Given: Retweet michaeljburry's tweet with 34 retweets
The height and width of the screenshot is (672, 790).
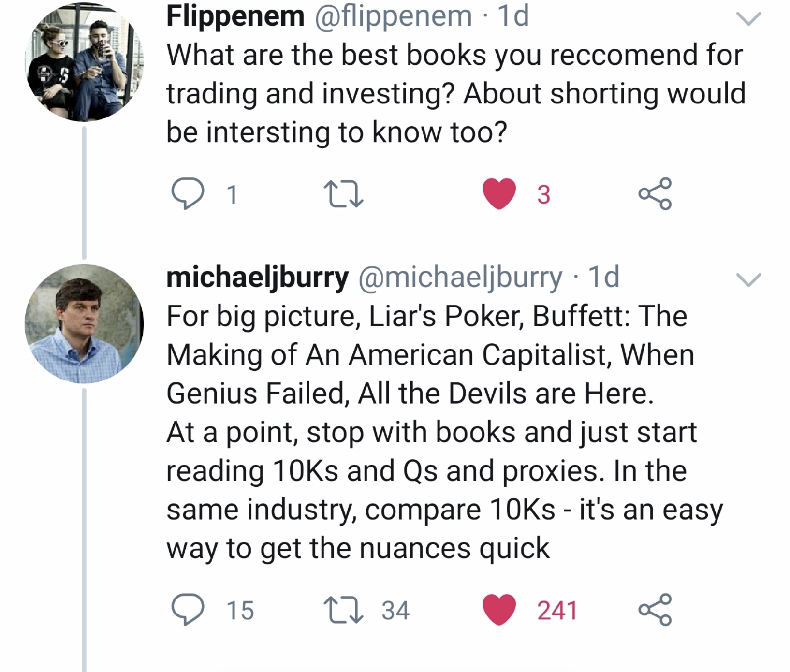Looking at the screenshot, I should (343, 610).
